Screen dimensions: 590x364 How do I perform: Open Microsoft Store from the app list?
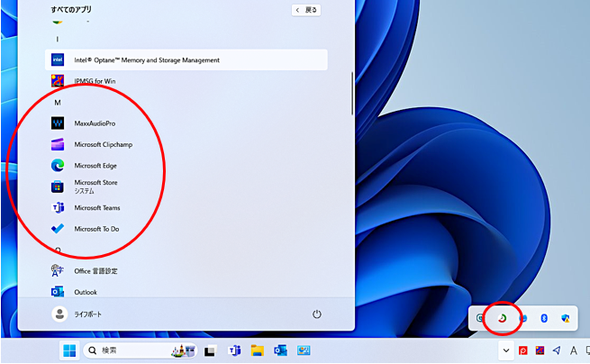point(186,187)
